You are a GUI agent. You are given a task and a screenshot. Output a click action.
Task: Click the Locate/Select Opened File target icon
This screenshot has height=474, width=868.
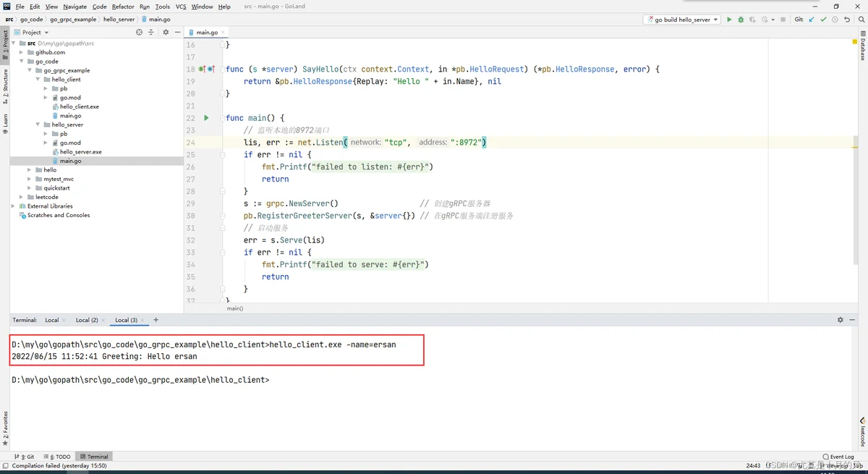pos(139,32)
